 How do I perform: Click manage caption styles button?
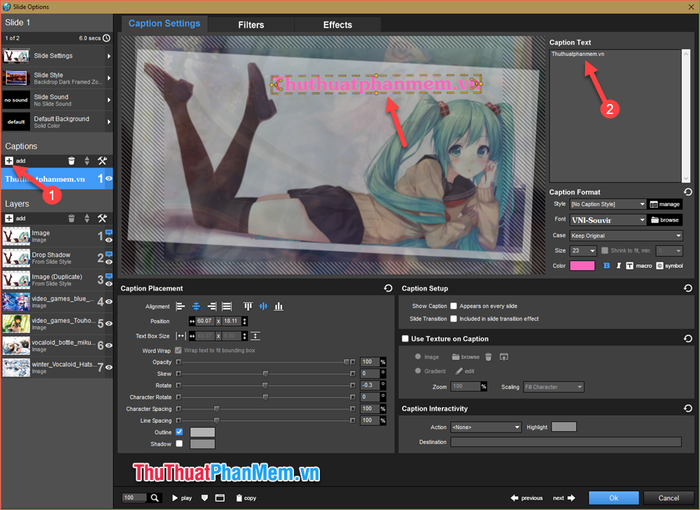coord(665,204)
